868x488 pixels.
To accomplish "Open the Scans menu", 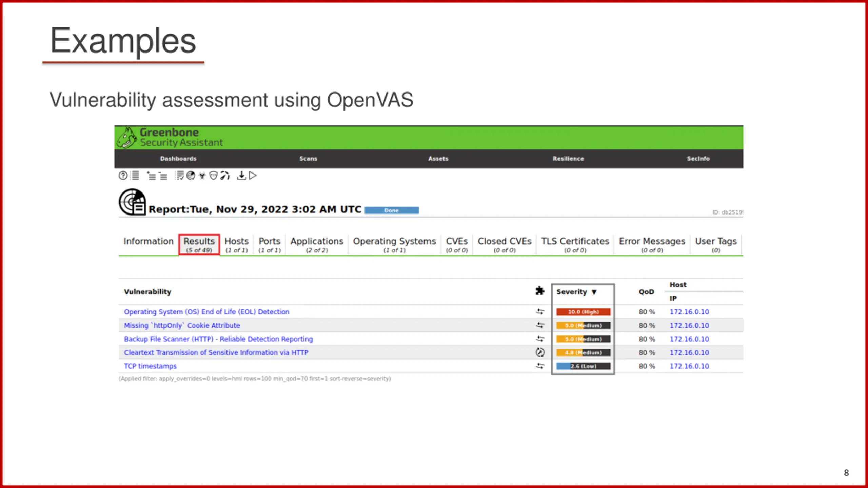I will point(308,159).
